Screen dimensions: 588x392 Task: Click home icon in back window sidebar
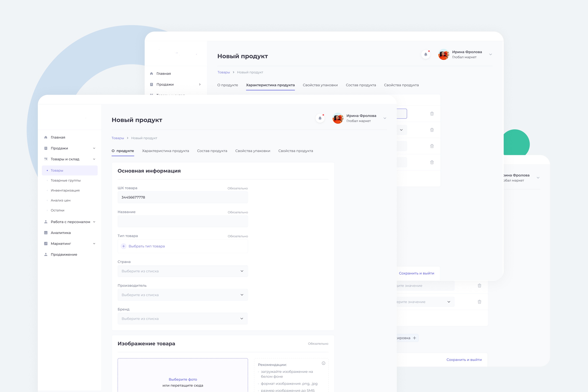pyautogui.click(x=152, y=73)
